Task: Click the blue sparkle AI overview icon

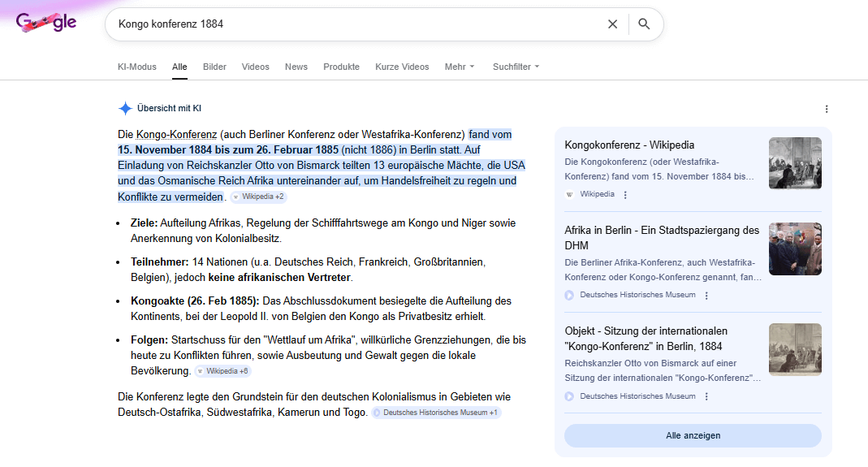Action: click(125, 108)
